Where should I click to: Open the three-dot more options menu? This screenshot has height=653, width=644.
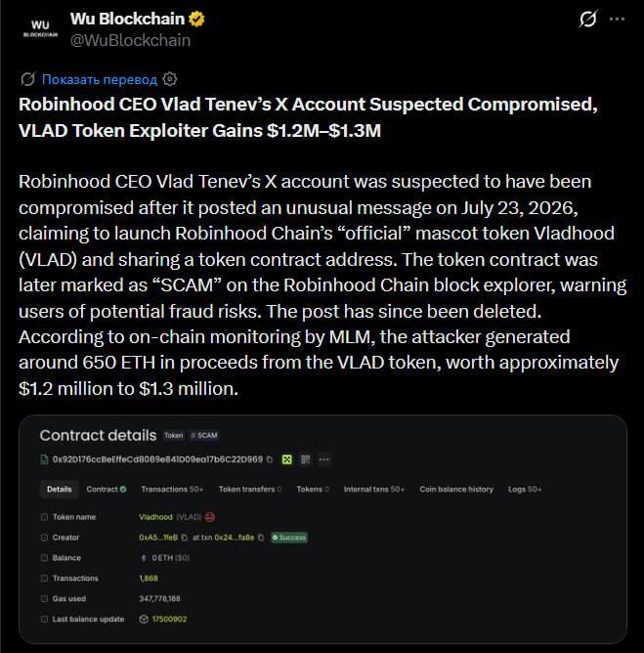click(617, 19)
